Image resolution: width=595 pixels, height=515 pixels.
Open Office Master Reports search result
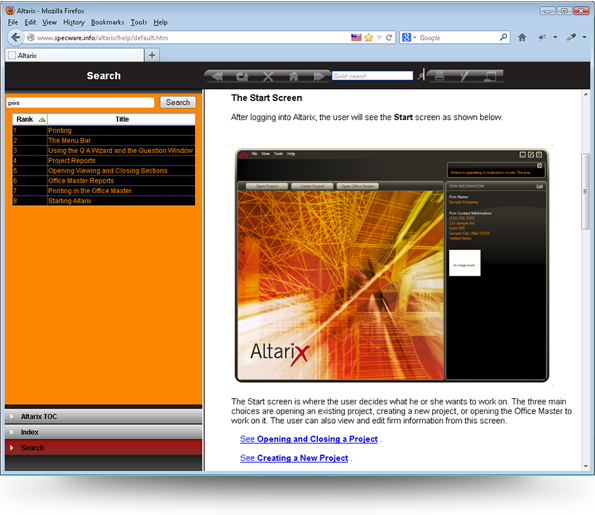[x=81, y=181]
